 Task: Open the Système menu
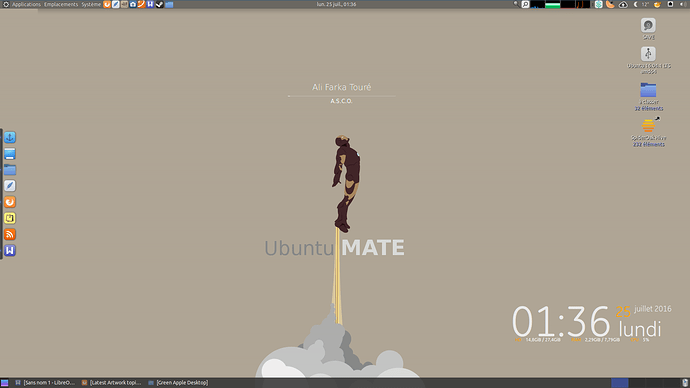(91, 4)
